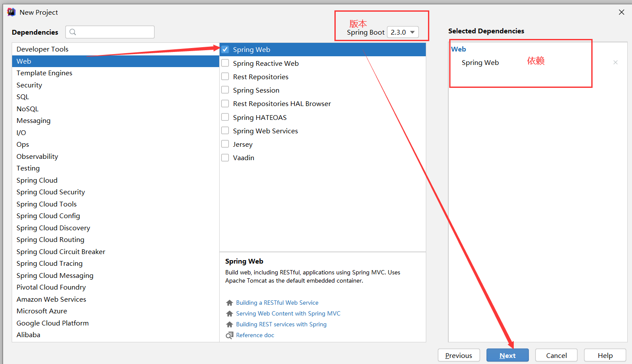Remove Spring Web with the x icon
The image size is (632, 364).
point(616,62)
